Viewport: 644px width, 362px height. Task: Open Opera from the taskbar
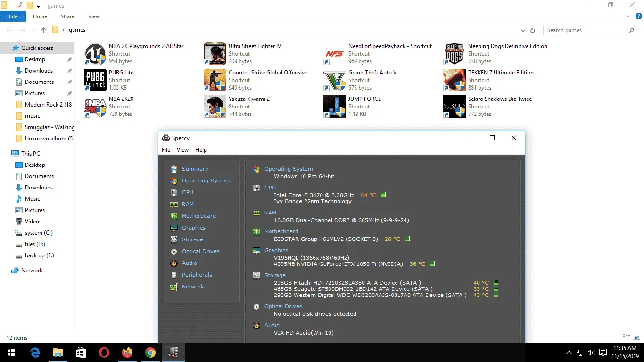pyautogui.click(x=104, y=353)
